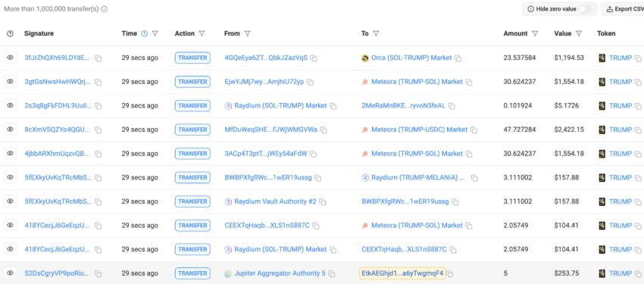The height and width of the screenshot is (284, 644).
Task: Copy signature 2s3q8gFkFDHL9Uu6
Action: [x=98, y=106]
